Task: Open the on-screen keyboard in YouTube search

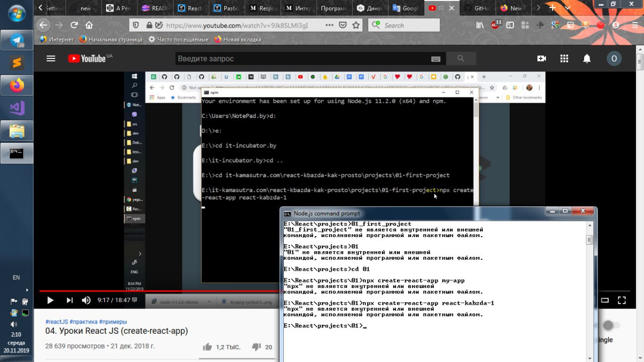Action: 436,59
